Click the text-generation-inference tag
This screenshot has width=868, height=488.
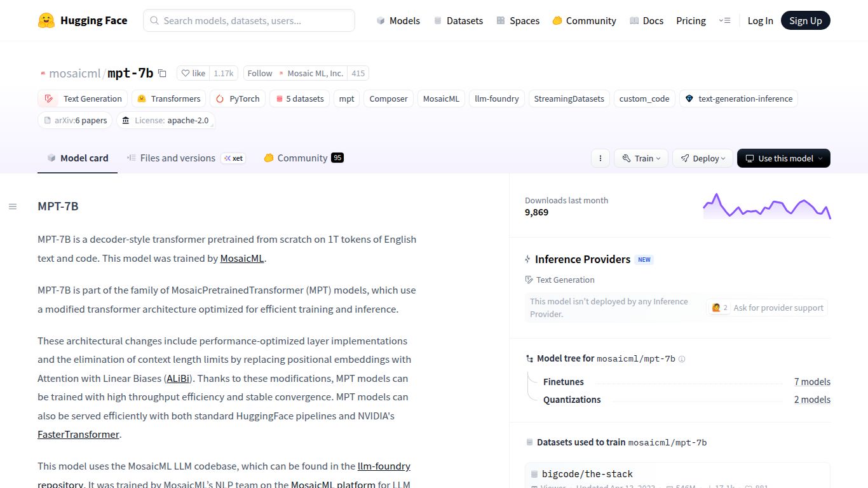(x=738, y=98)
